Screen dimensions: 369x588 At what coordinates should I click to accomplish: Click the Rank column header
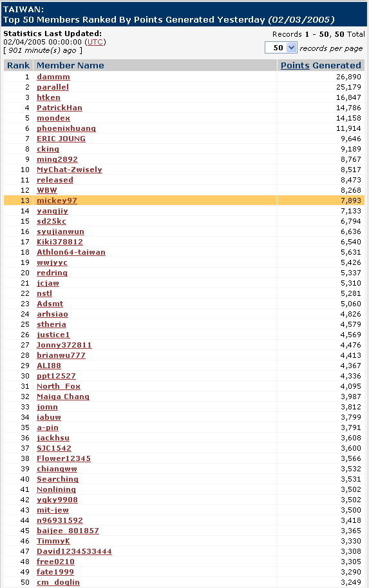19,65
